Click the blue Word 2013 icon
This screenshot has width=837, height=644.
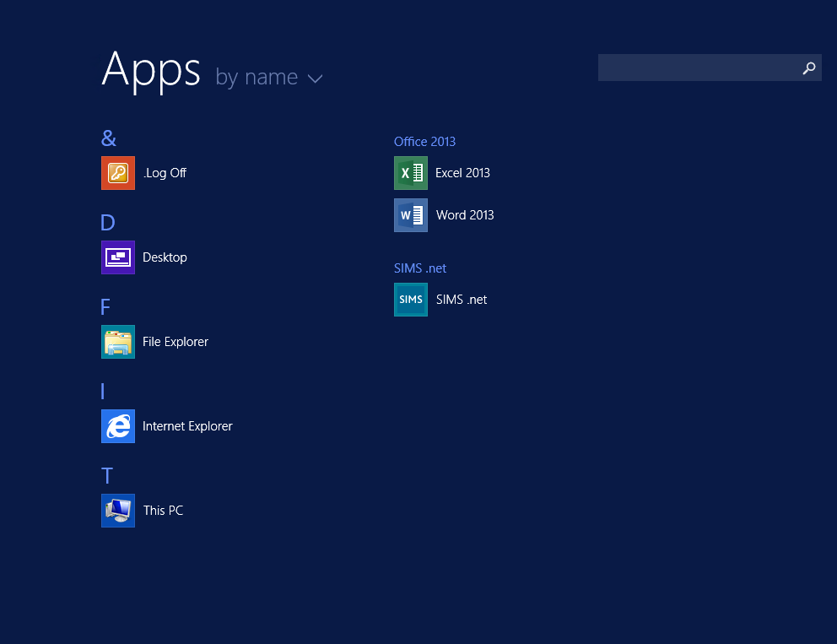(411, 215)
